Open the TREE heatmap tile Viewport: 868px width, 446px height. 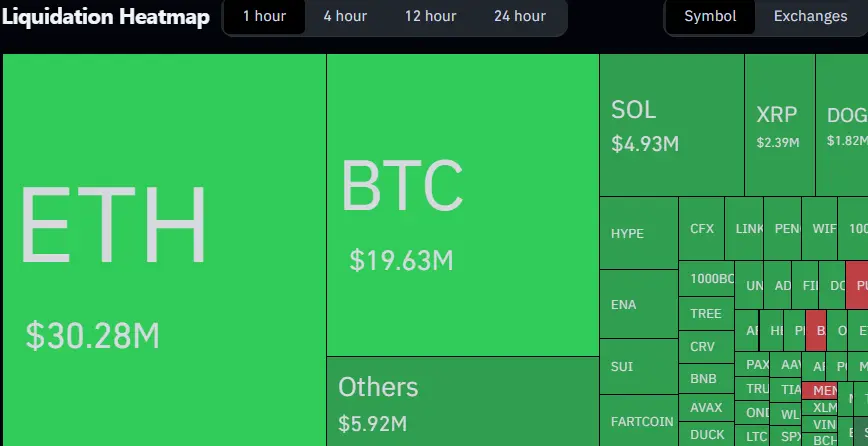[706, 313]
